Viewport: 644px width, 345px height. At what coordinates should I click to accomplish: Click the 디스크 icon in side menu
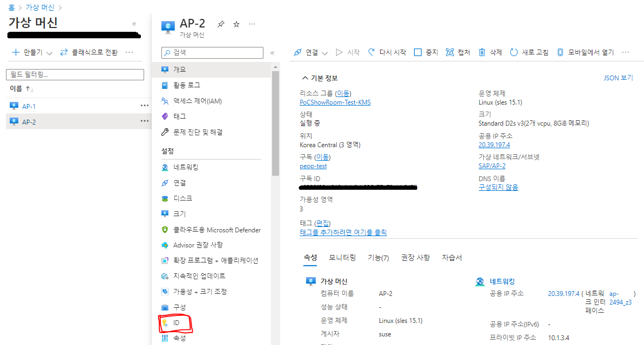pos(165,198)
